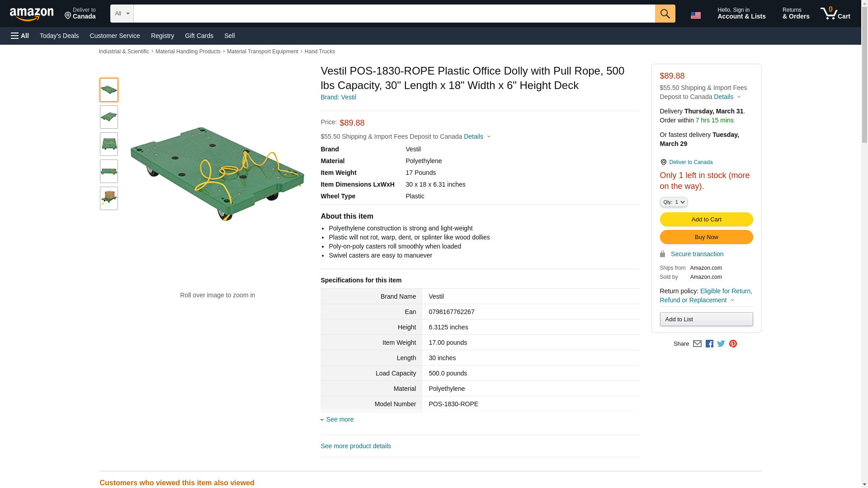Open the search category All dropdown
This screenshot has width=868, height=488.
pos(122,14)
